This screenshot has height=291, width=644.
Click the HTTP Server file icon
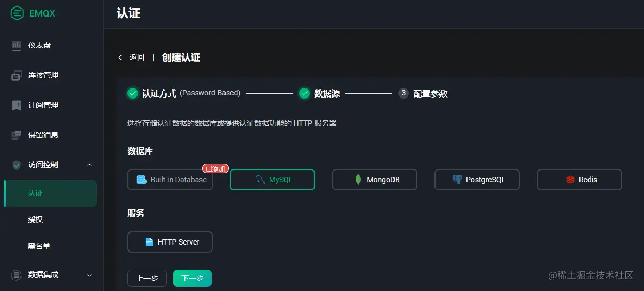pos(149,242)
